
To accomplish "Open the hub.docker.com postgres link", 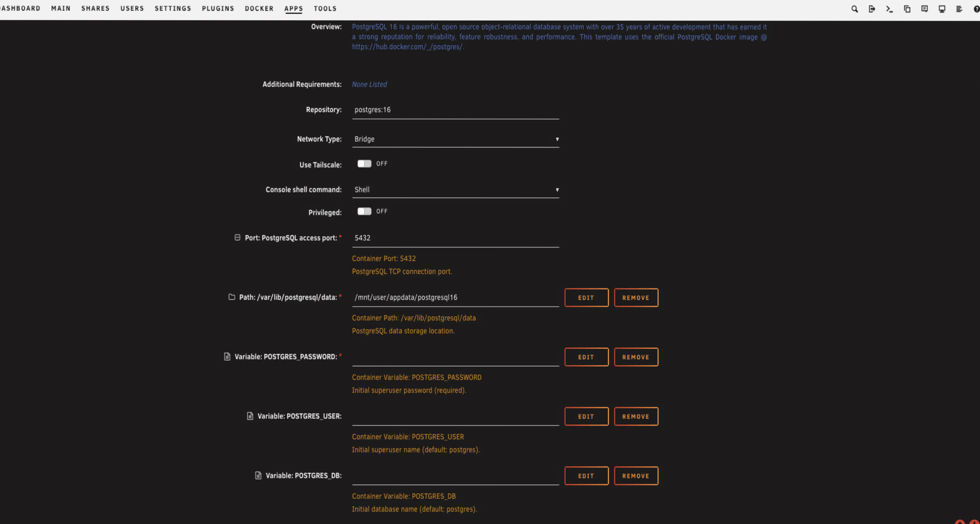I will tap(407, 47).
